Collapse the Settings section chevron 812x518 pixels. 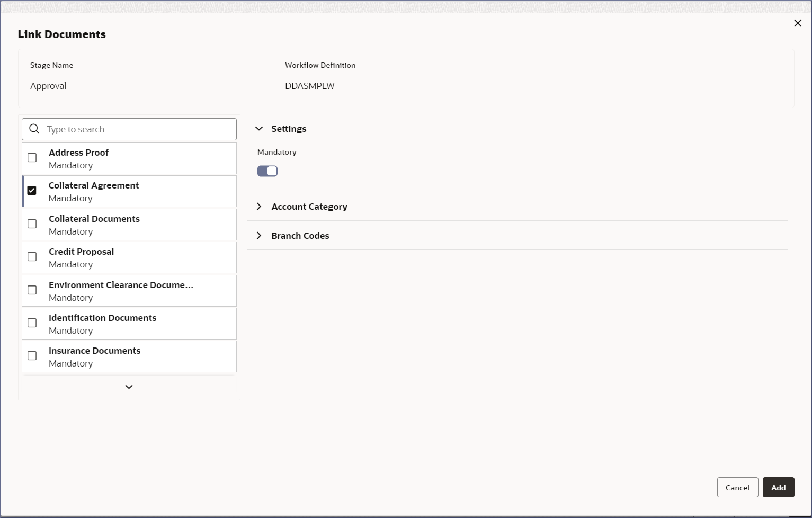259,129
